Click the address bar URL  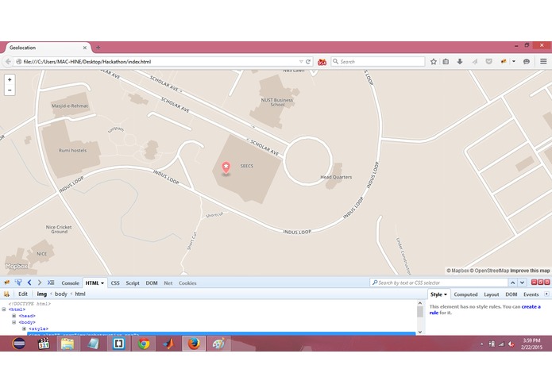point(87,62)
